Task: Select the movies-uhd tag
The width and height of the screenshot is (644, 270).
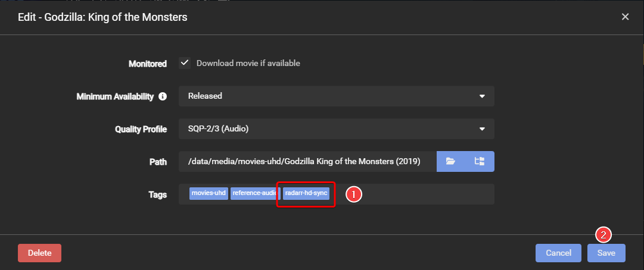Action: tap(209, 193)
